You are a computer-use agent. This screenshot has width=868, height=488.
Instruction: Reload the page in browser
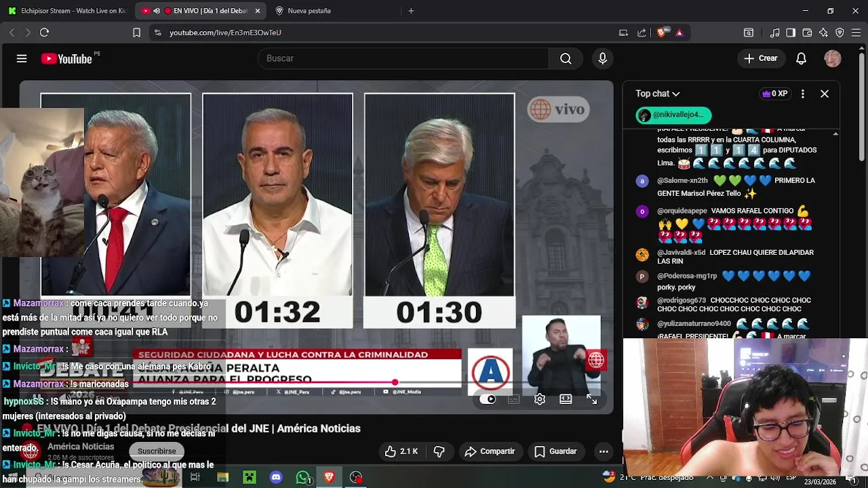click(x=44, y=33)
